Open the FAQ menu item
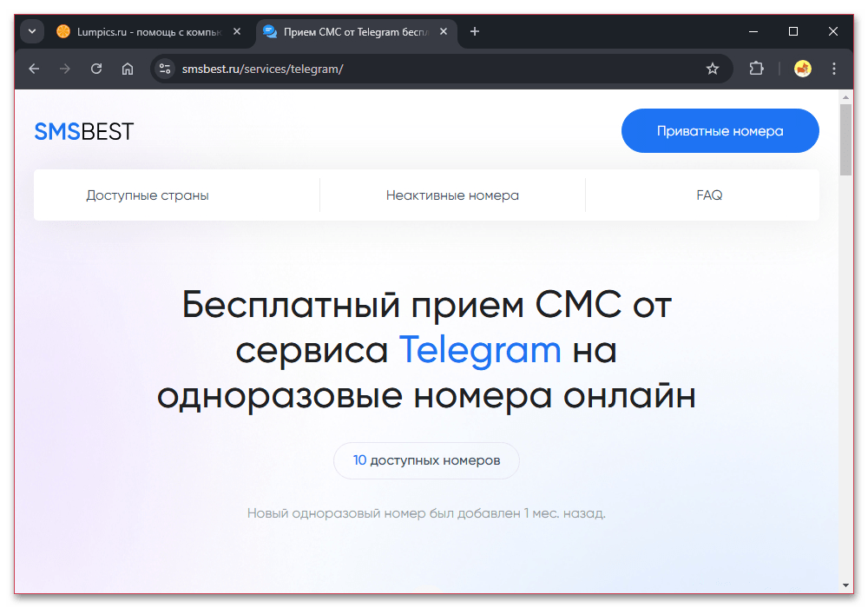 pyautogui.click(x=709, y=195)
